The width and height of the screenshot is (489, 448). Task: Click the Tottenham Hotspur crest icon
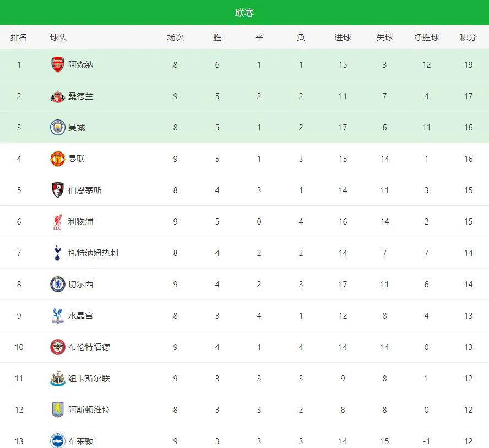tap(58, 253)
